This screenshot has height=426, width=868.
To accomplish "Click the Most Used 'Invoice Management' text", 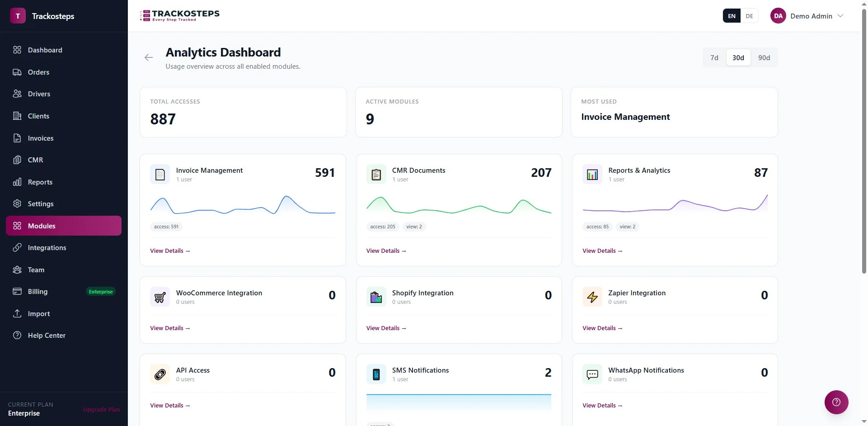I will pos(625,117).
